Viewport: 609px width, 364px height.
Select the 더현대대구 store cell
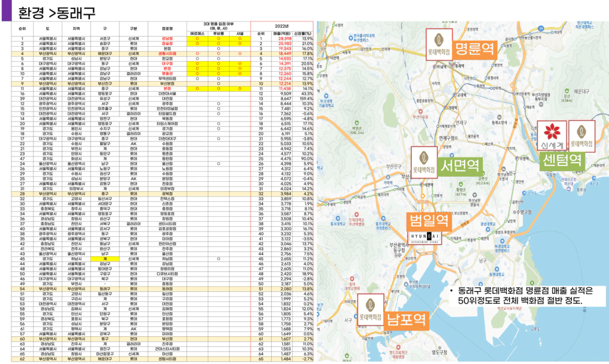click(167, 138)
